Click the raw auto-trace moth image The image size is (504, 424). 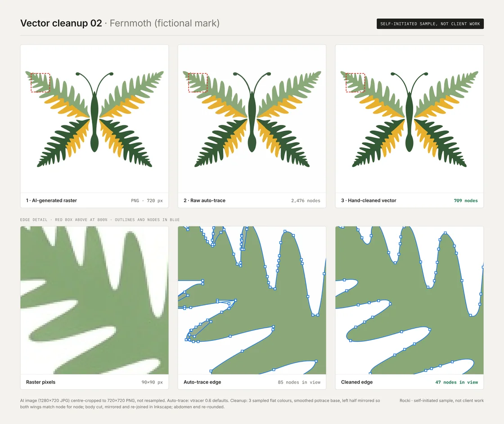[252, 119]
